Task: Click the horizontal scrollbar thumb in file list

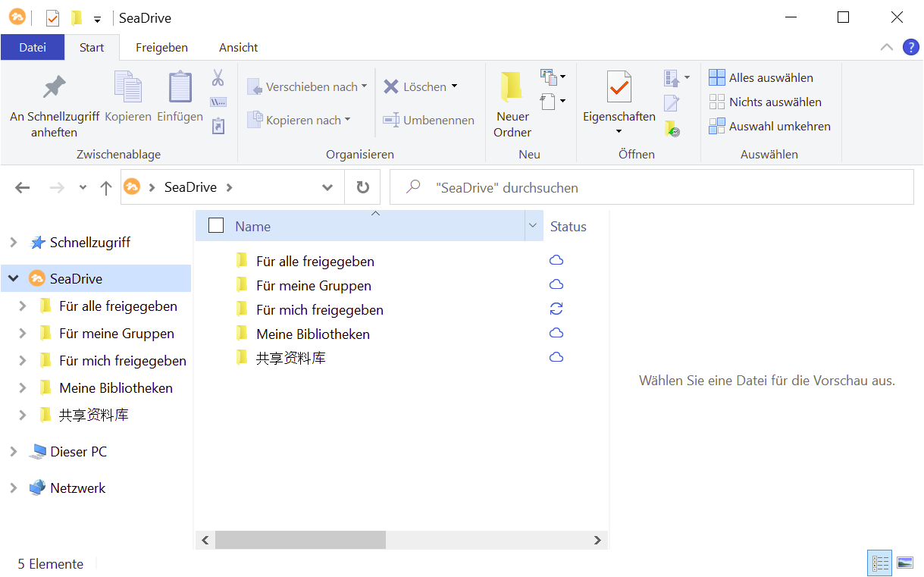Action: pos(300,540)
